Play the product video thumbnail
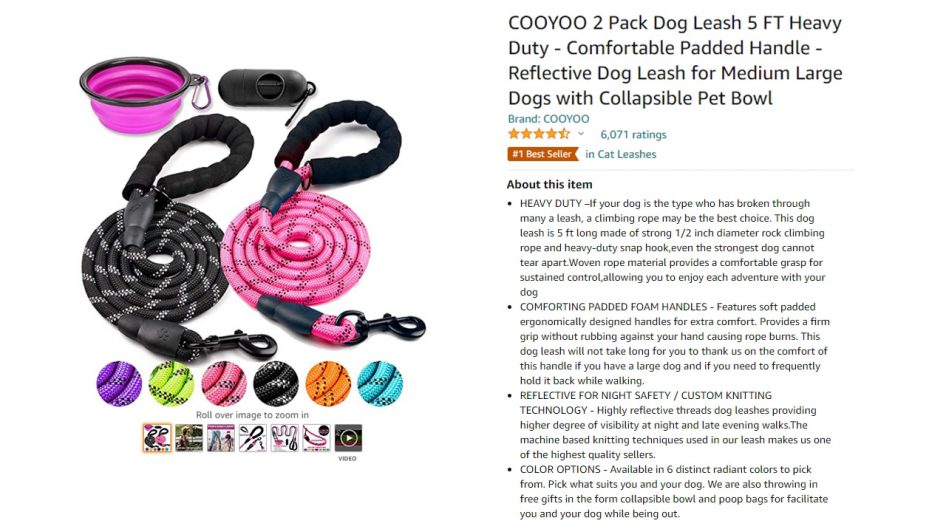This screenshot has height=532, width=946. click(348, 438)
